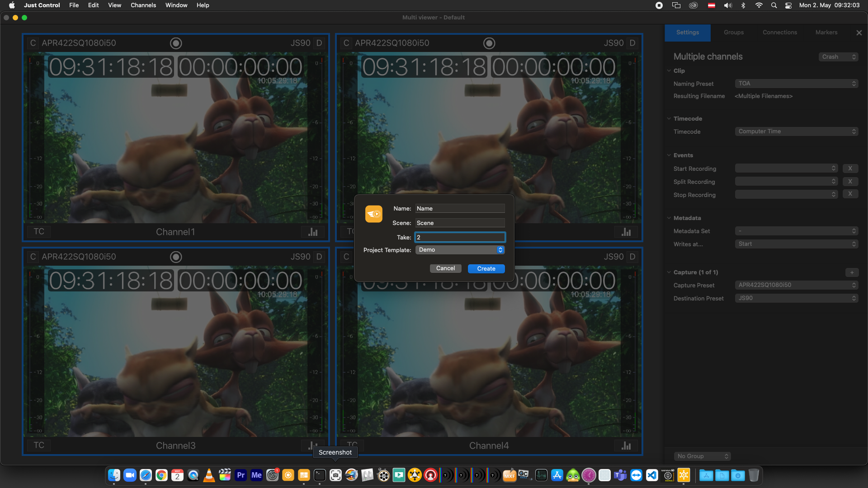Switch to the Connections tab
Image resolution: width=868 pixels, height=488 pixels.
780,33
